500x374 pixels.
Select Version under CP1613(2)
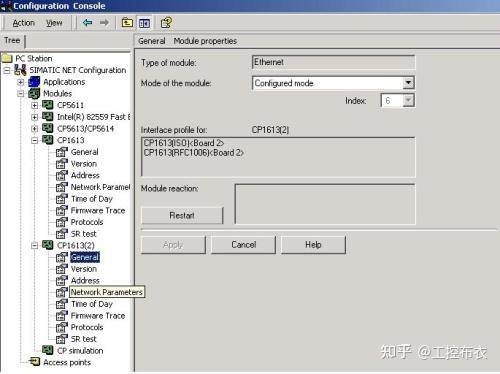point(84,269)
